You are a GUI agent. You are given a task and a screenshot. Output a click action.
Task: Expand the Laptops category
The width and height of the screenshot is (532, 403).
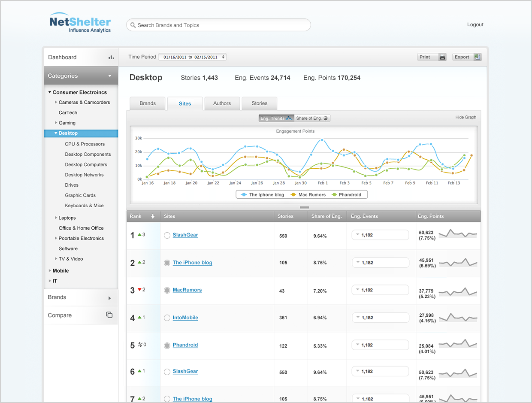(x=56, y=218)
